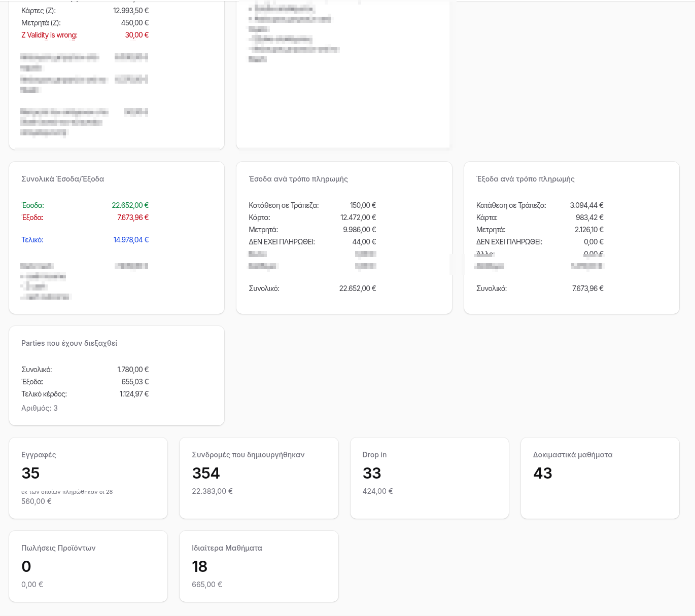Open the Συνδρομές που δημιουργήθηκαν card
The width and height of the screenshot is (695, 616).
pyautogui.click(x=259, y=478)
